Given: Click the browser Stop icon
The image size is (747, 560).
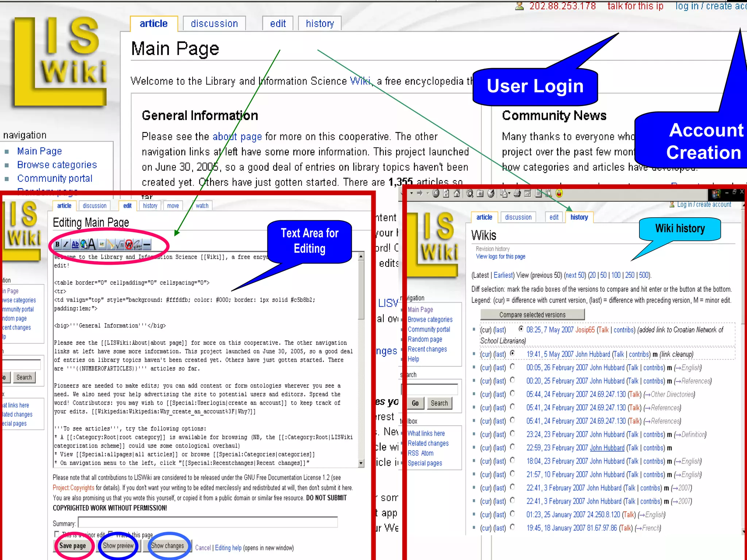Looking at the screenshot, I should (436, 193).
